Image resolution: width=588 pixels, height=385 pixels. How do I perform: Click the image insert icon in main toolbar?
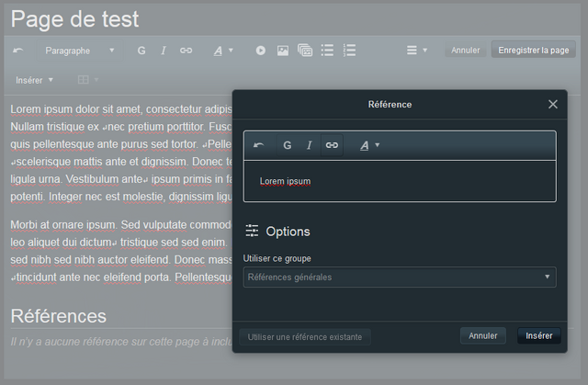pyautogui.click(x=283, y=51)
